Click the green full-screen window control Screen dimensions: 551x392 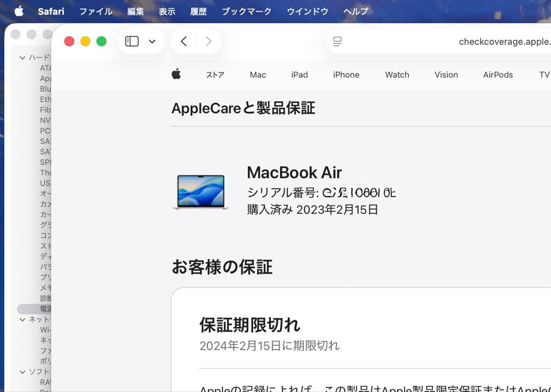(x=102, y=41)
